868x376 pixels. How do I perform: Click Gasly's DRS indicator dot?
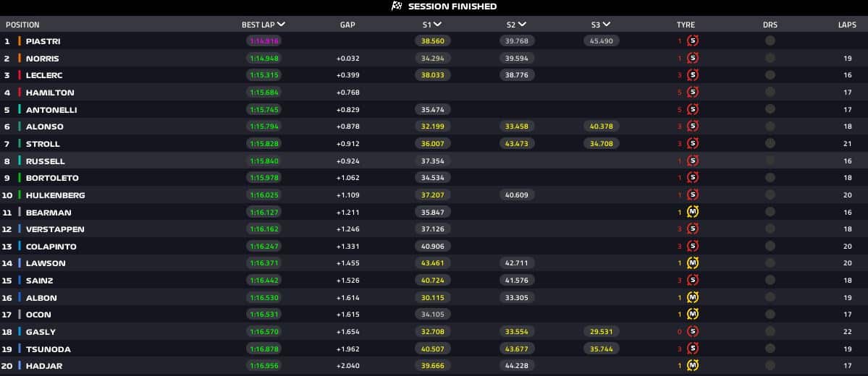pos(770,331)
